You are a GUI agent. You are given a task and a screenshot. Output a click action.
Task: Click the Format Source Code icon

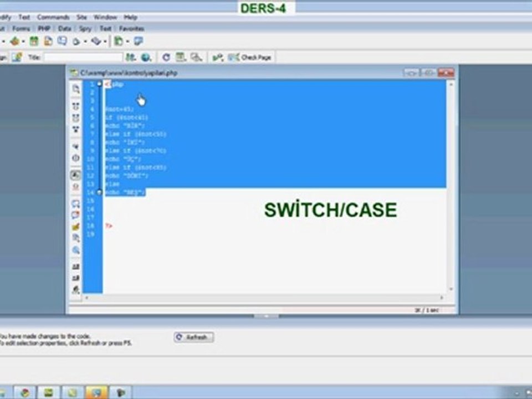76,290
